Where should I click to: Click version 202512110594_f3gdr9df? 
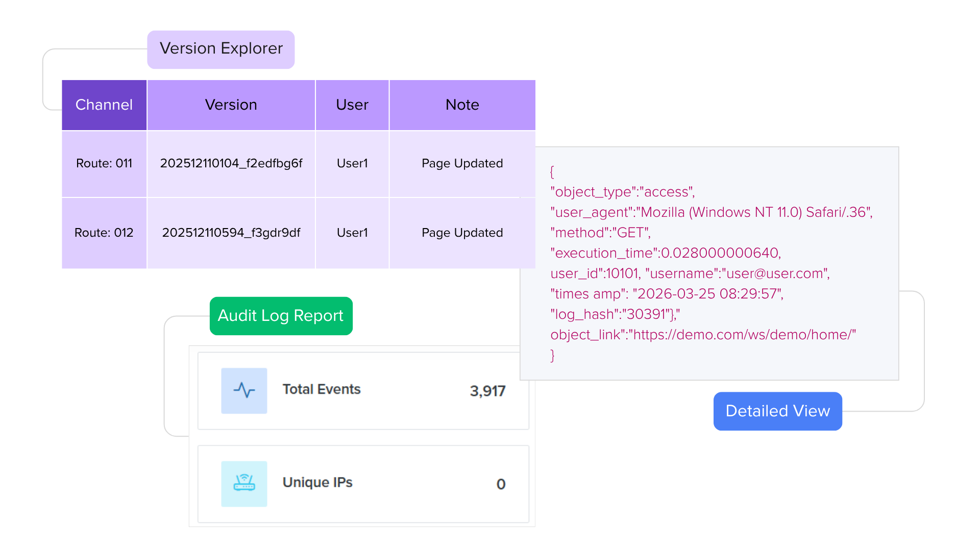click(x=231, y=233)
